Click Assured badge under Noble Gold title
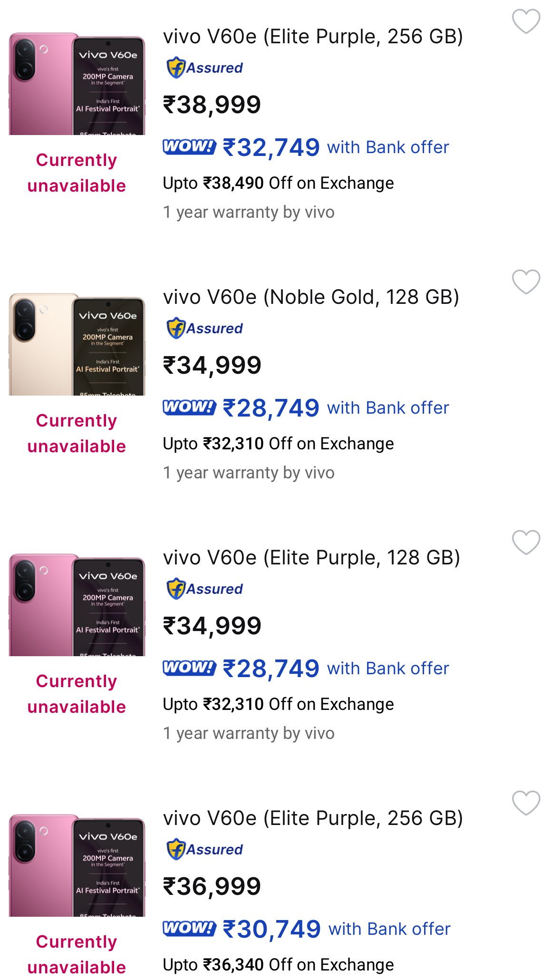The width and height of the screenshot is (560, 980). pyautogui.click(x=204, y=328)
